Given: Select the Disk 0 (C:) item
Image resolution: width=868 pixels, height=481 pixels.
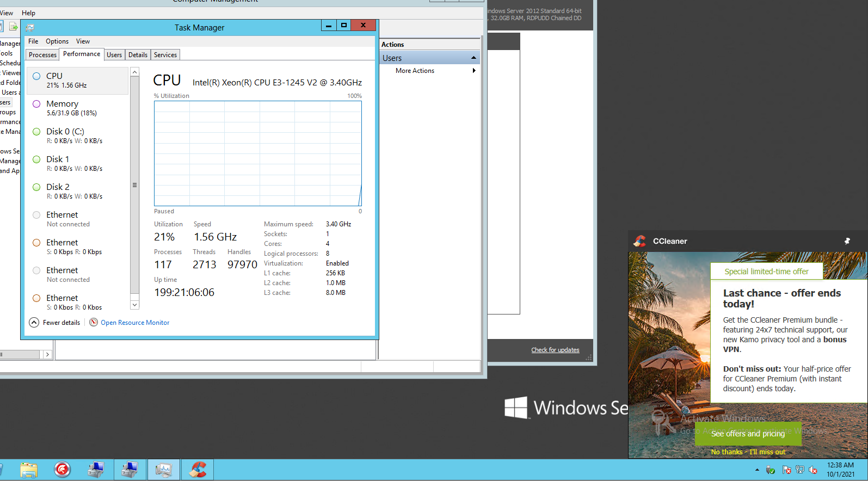Looking at the screenshot, I should [x=77, y=136].
